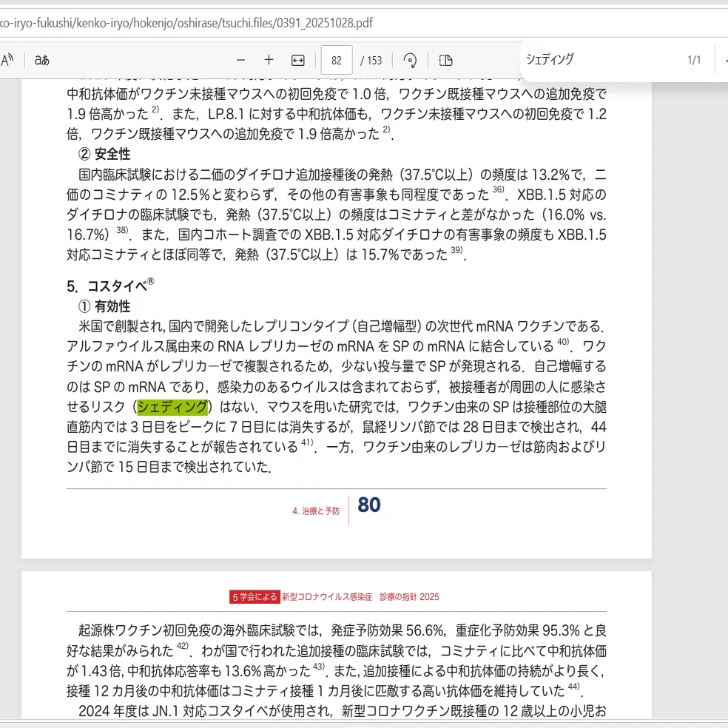Click the subheading ② 安全性
Screen dimensions: 728x728
(104, 154)
